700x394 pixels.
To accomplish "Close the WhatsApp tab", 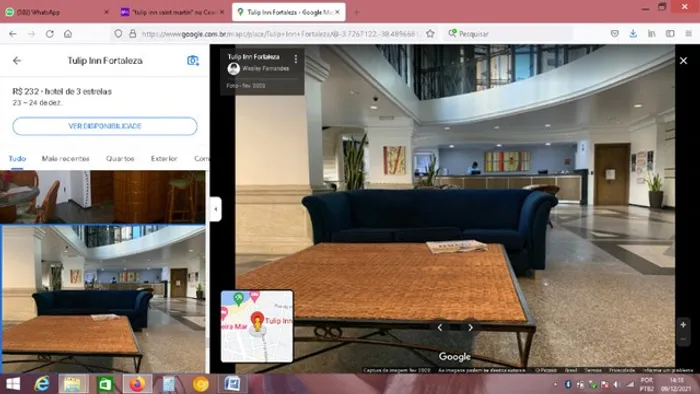I will tap(106, 12).
